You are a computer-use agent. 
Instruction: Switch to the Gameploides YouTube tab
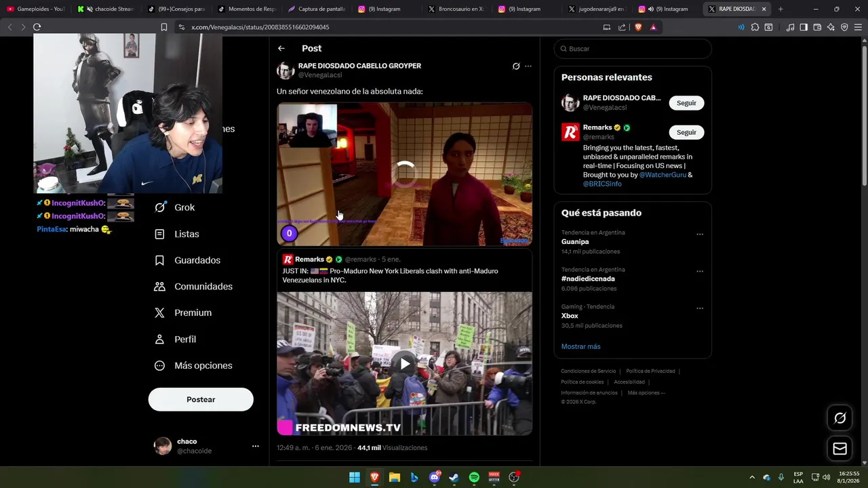(35, 9)
